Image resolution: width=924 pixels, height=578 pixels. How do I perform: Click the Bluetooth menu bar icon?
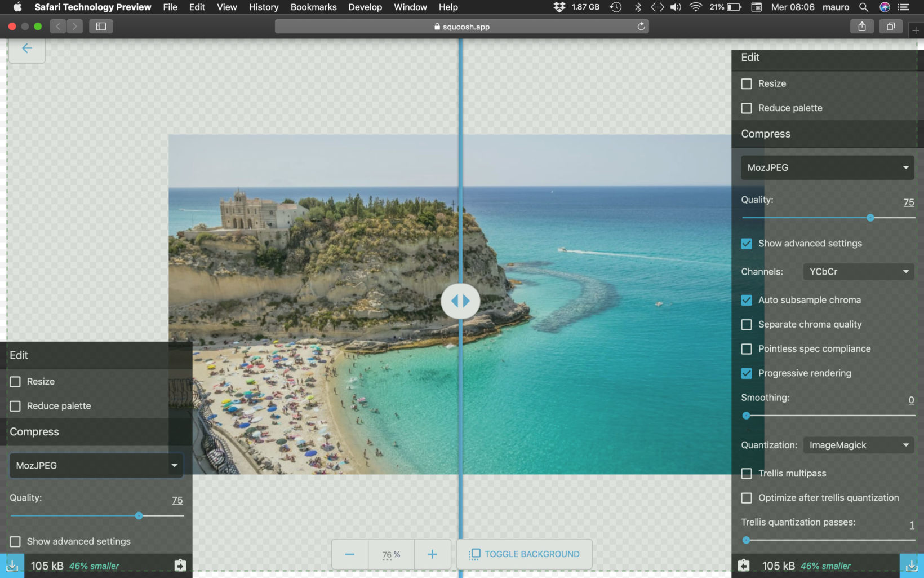(x=638, y=7)
